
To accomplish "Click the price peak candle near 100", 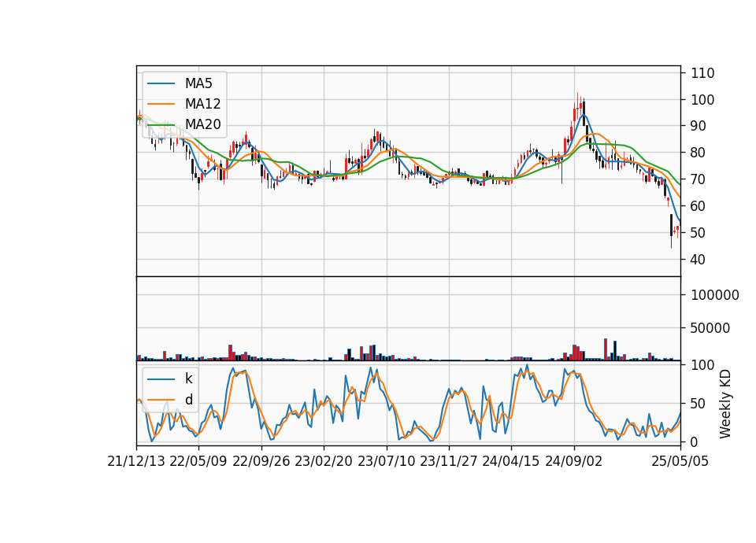I will pos(577,107).
